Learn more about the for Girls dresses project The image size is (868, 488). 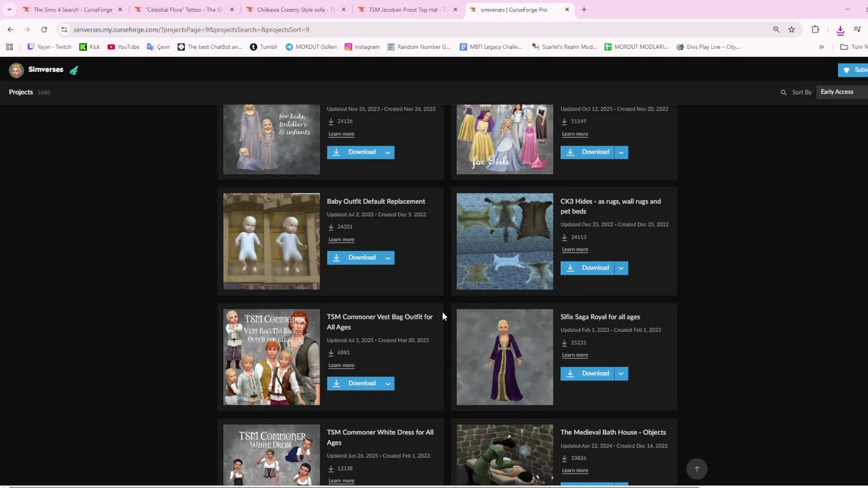pos(574,134)
